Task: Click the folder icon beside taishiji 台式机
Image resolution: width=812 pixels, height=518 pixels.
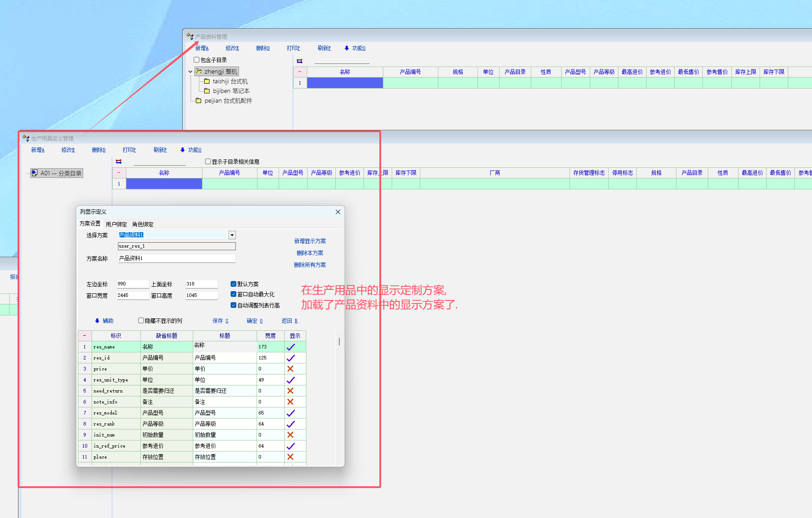Action: coord(207,81)
